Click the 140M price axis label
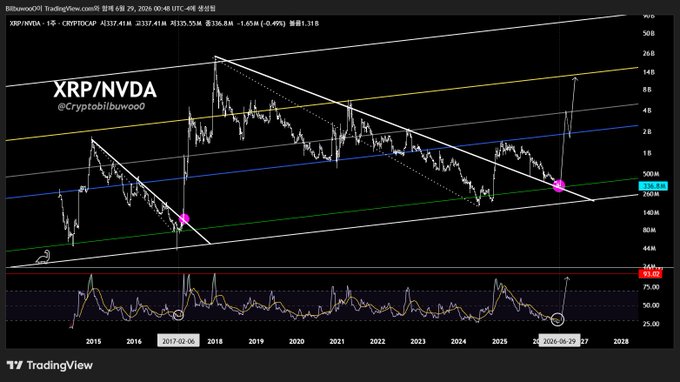 [x=651, y=213]
